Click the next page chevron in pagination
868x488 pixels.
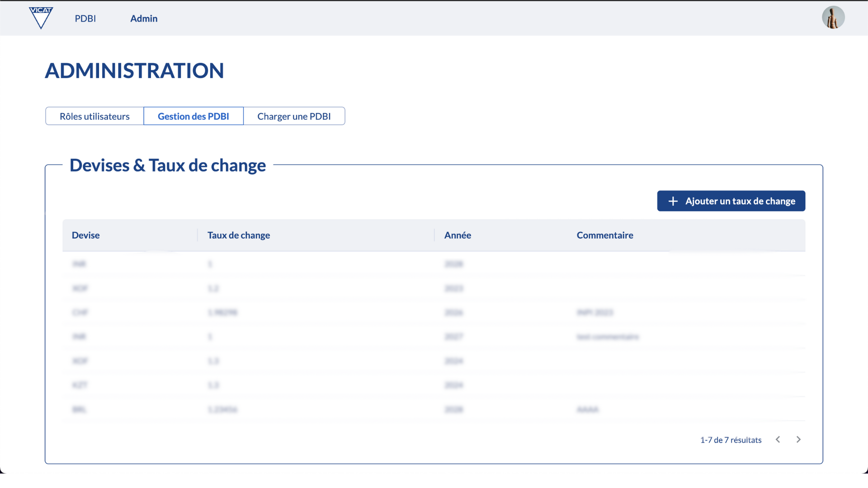(798, 439)
